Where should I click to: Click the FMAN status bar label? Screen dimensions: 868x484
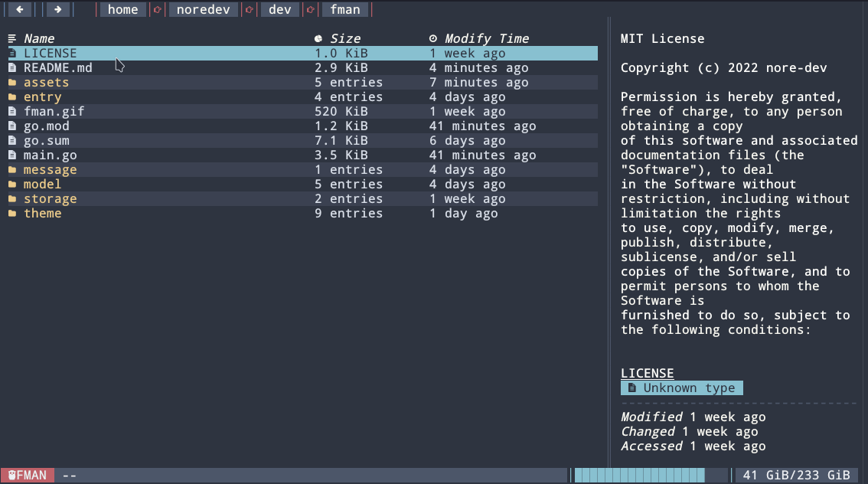point(27,475)
